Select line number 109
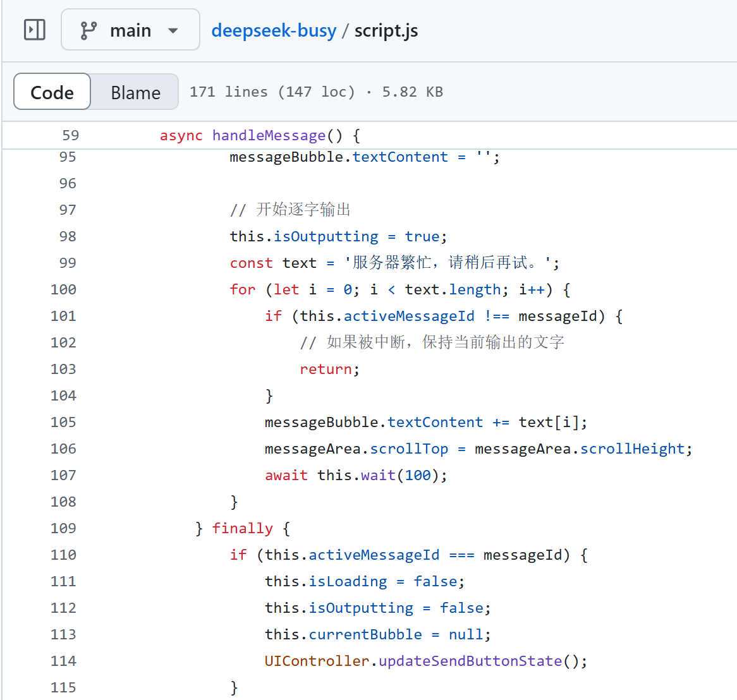Viewport: 737px width, 700px height. [x=63, y=528]
